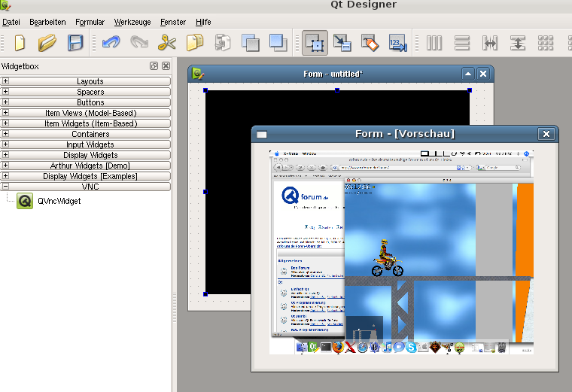Click the Skype icon in the VNC dock
Viewport: 572px width, 392px height.
point(411,347)
